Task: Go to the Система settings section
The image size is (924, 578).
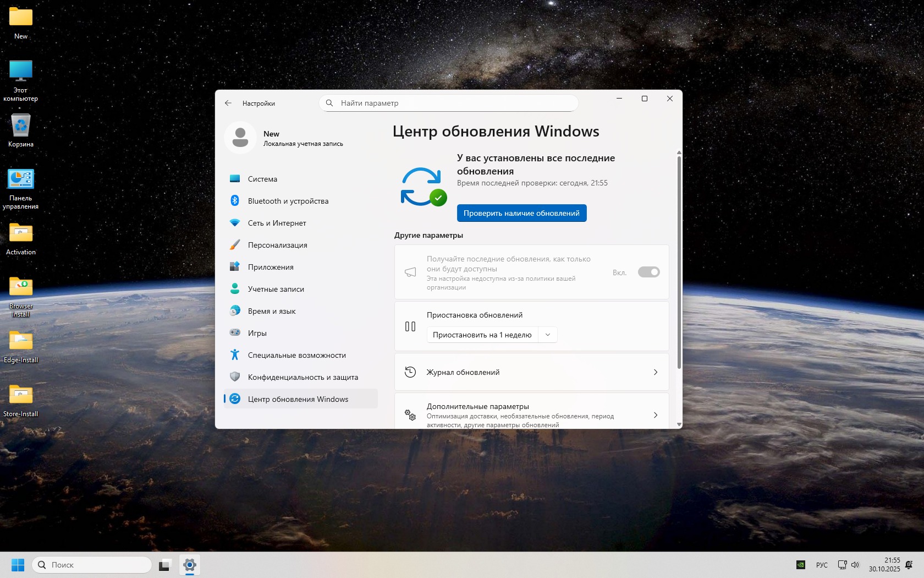Action: 262,179
